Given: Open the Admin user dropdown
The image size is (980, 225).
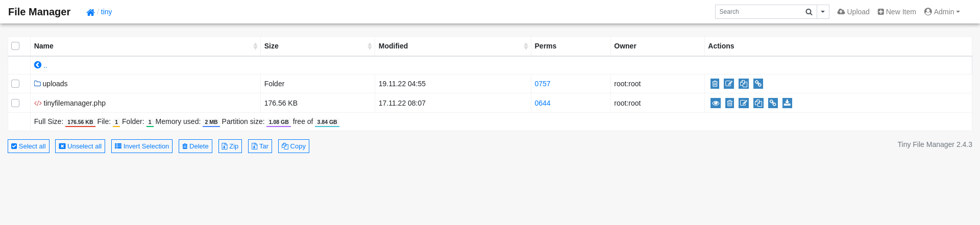Looking at the screenshot, I should (x=942, y=12).
